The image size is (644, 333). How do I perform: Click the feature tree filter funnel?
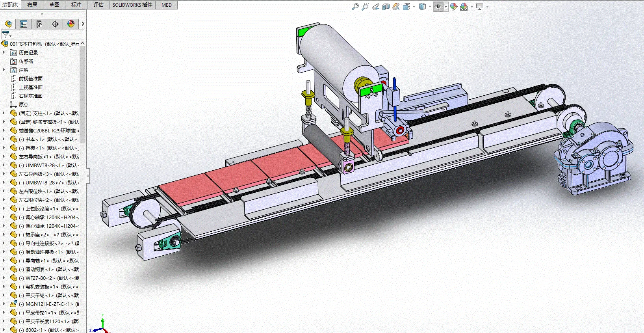coord(6,35)
